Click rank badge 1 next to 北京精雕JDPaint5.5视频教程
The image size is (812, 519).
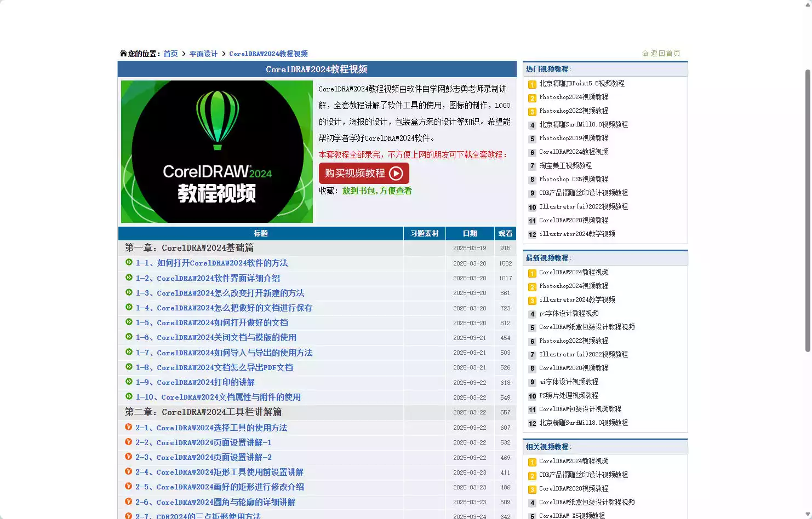click(x=532, y=84)
